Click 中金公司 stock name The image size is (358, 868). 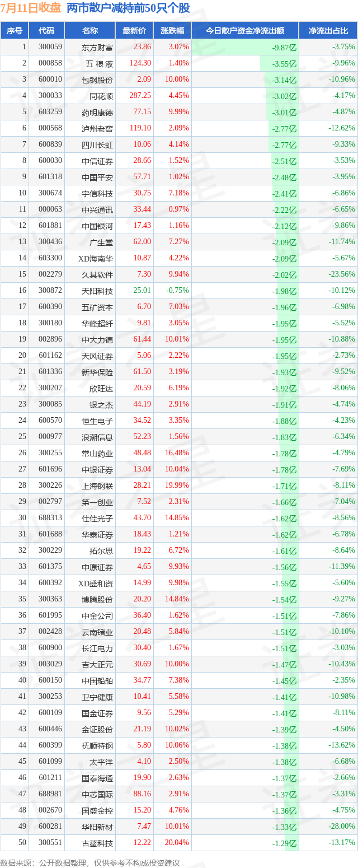click(97, 615)
